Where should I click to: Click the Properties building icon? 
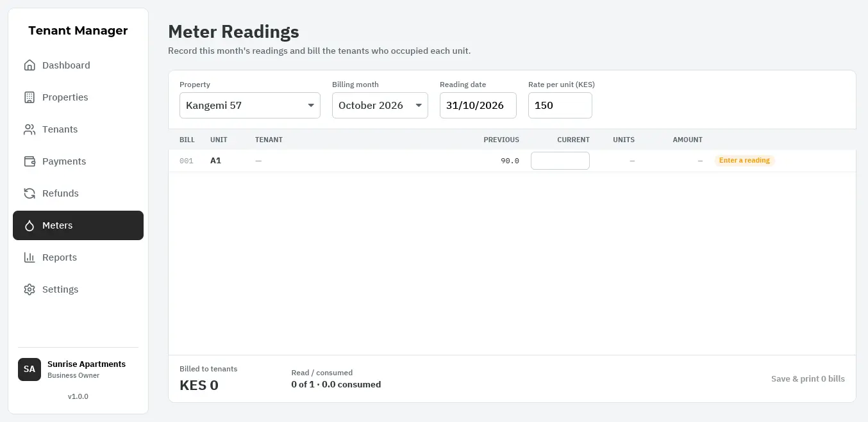(29, 97)
